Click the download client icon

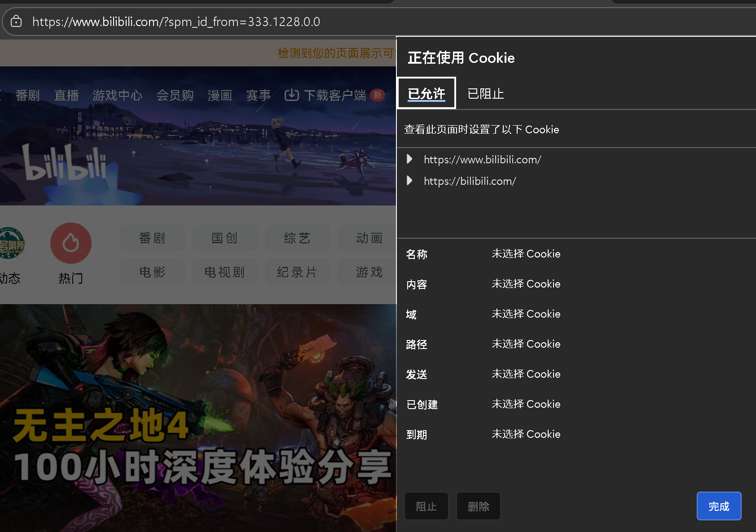click(x=292, y=95)
